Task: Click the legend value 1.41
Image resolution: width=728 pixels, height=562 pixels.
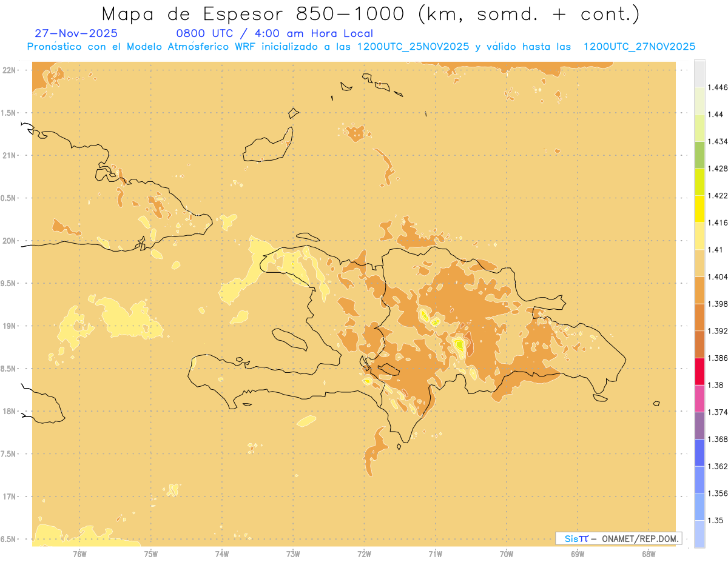Action: click(x=715, y=250)
